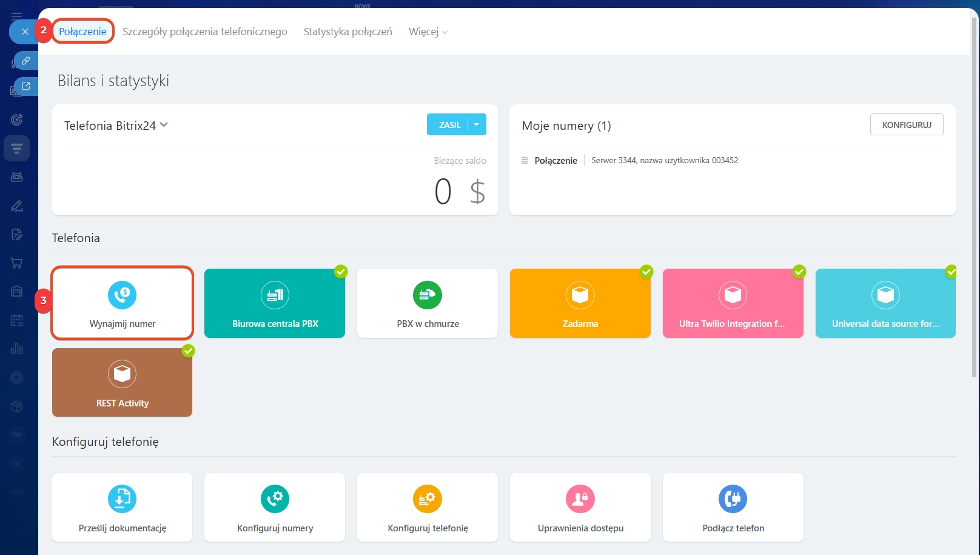Click the KONFIGURUJ button
This screenshot has width=980, height=555.
[907, 124]
